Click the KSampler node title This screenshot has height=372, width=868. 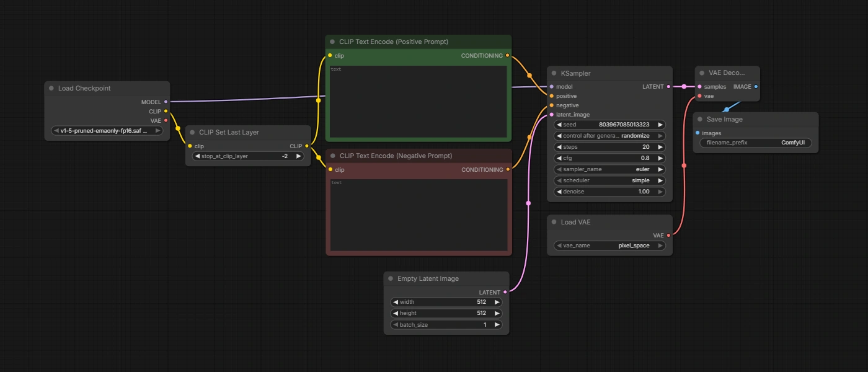[575, 73]
